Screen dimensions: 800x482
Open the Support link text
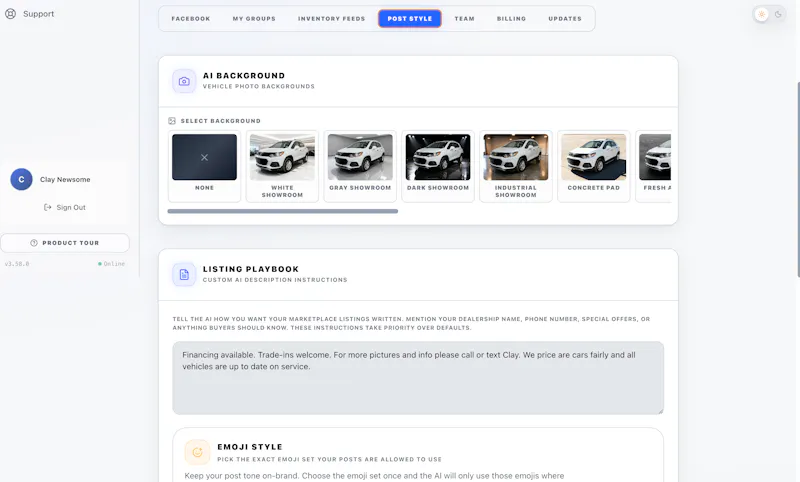(38, 14)
